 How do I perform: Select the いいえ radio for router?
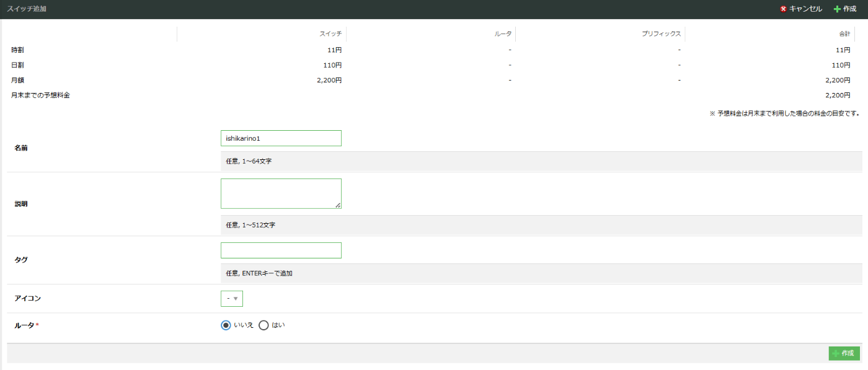click(226, 325)
